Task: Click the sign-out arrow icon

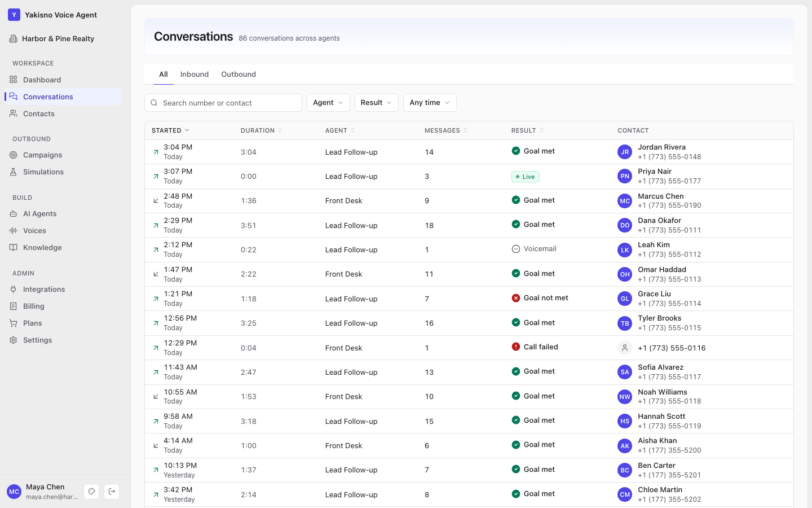Action: (112, 492)
